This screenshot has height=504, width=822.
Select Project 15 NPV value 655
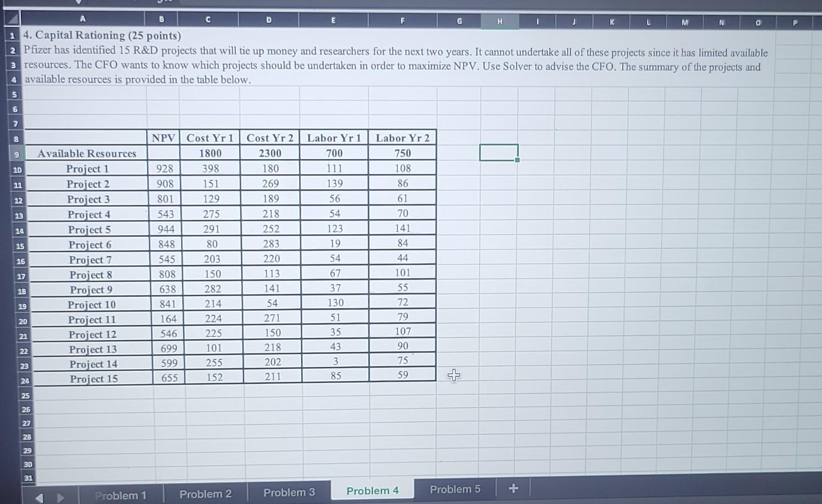coord(170,378)
